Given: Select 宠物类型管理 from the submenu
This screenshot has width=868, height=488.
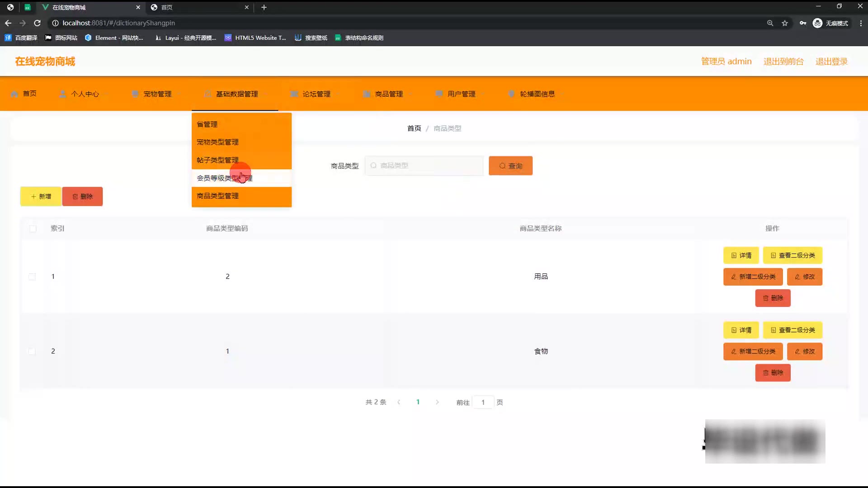Looking at the screenshot, I should 217,142.
